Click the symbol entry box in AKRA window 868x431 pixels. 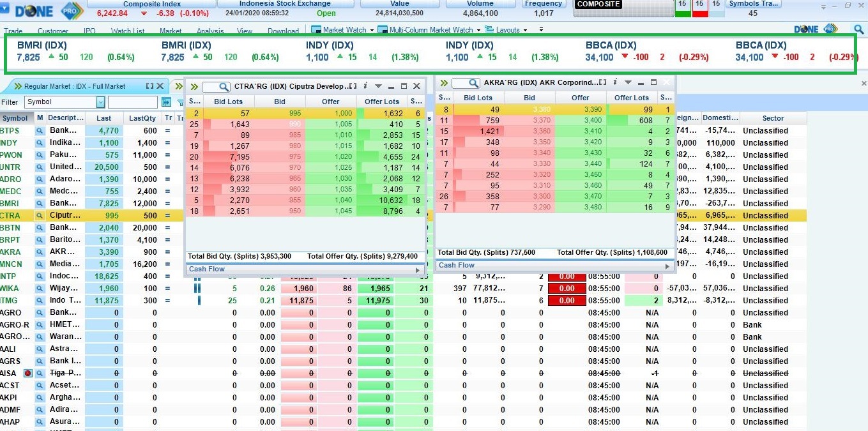[x=466, y=84]
